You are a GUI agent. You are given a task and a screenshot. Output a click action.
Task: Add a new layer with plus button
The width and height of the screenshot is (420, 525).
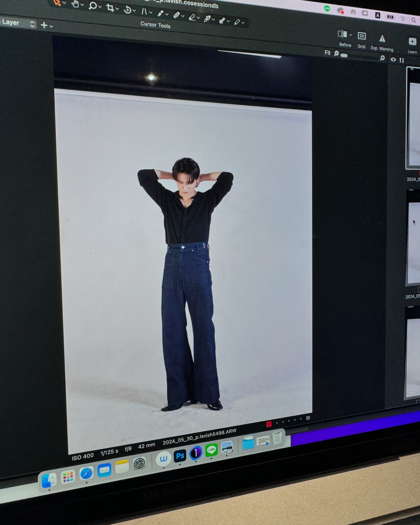(x=44, y=25)
